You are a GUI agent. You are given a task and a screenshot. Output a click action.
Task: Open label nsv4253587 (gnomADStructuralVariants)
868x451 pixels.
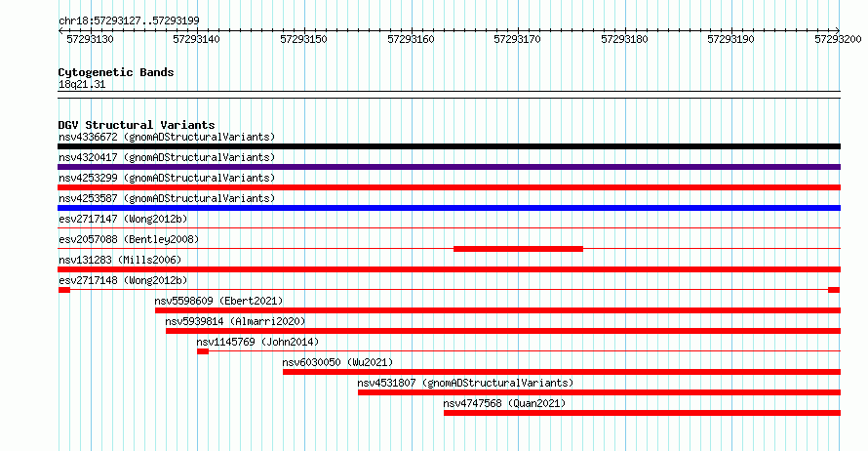[167, 198]
